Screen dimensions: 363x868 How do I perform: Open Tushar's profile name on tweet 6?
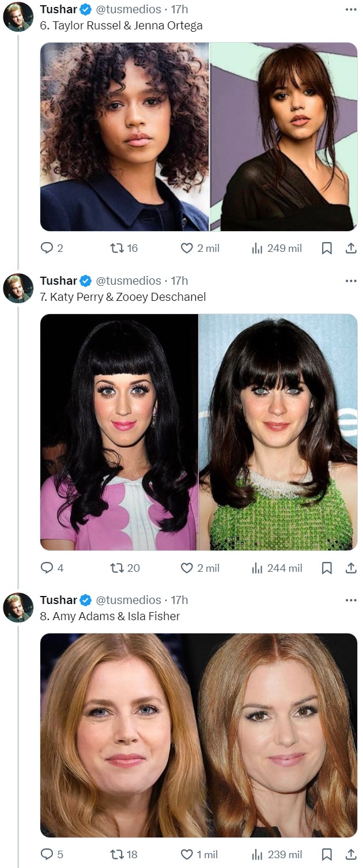pyautogui.click(x=58, y=9)
